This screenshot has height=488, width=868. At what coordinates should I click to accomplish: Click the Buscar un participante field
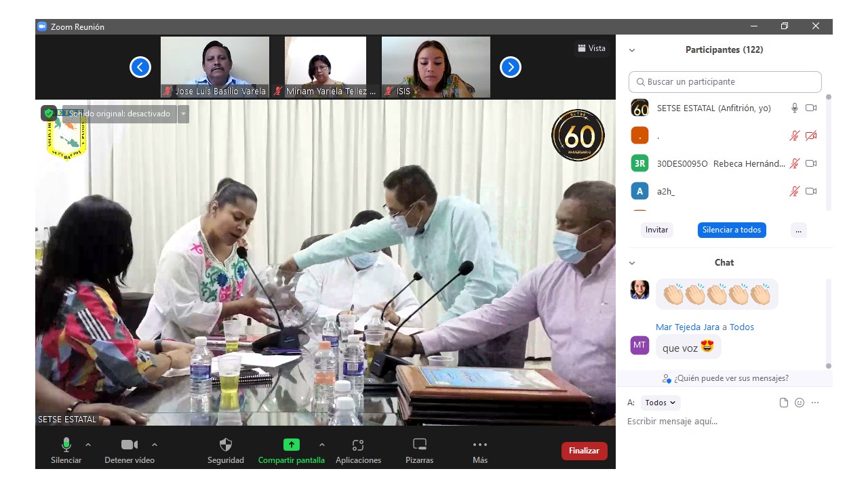725,82
